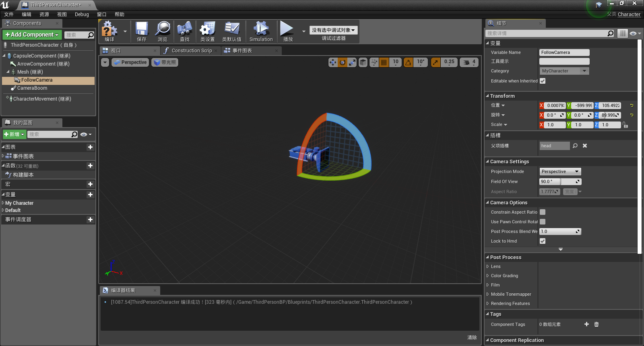This screenshot has height=346, width=644.
Task: Toggle the coordinate system cube icon
Action: 363,62
